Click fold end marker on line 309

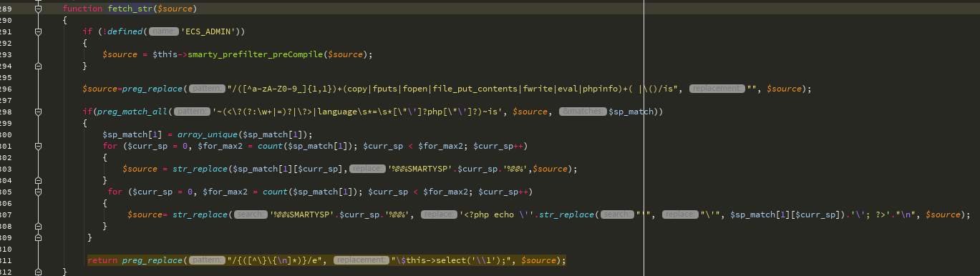point(39,237)
